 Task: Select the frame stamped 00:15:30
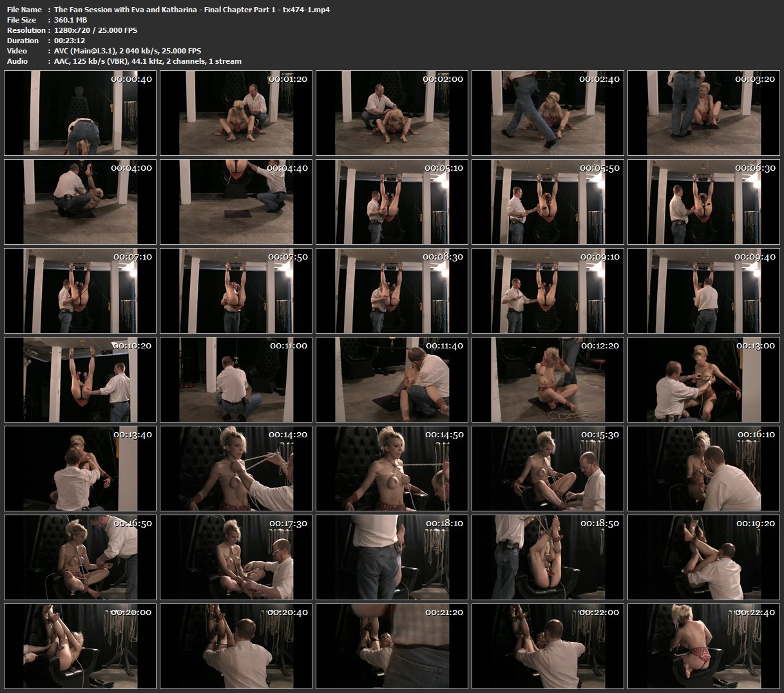tap(548, 469)
